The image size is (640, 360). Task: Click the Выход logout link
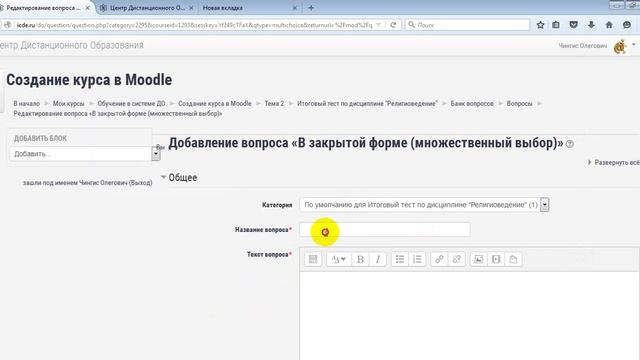140,183
